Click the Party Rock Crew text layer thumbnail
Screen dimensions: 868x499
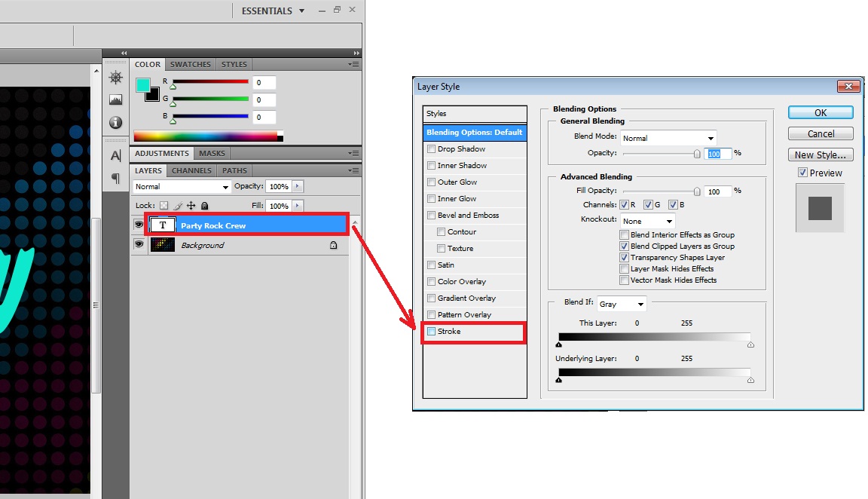click(162, 225)
